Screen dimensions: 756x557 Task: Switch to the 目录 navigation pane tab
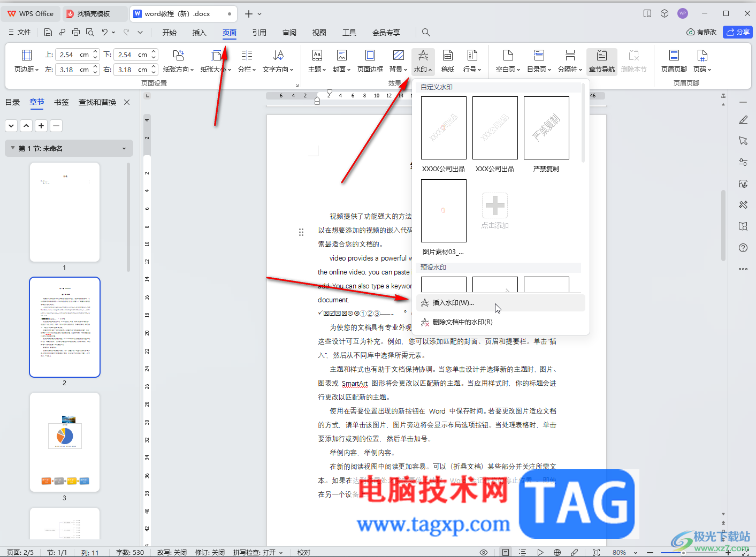[13, 102]
